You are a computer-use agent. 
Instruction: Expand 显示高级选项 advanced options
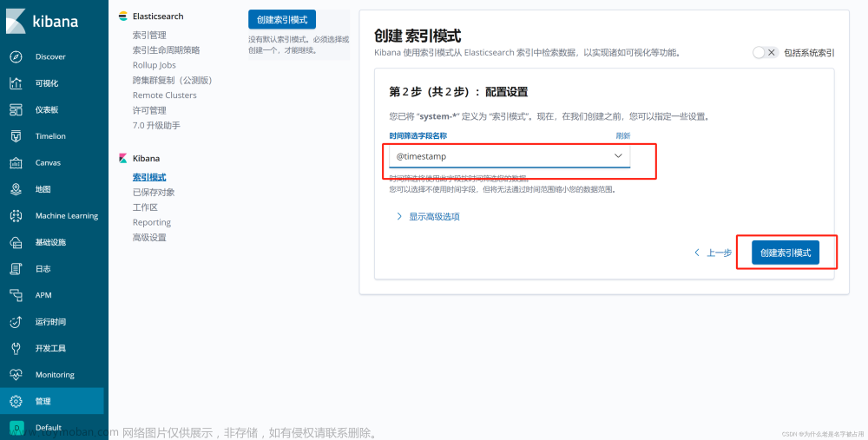pos(428,217)
